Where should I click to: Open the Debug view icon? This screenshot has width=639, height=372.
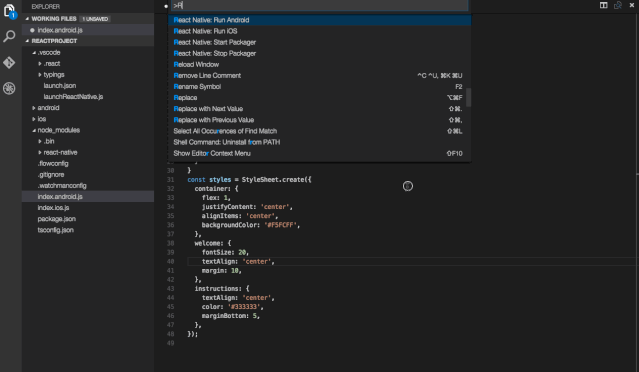[x=9, y=88]
